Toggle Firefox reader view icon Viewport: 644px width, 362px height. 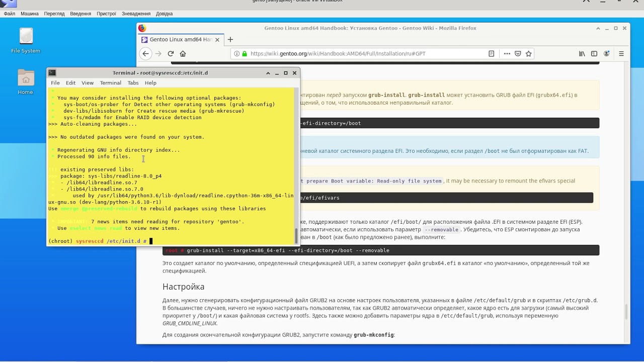tap(492, 54)
